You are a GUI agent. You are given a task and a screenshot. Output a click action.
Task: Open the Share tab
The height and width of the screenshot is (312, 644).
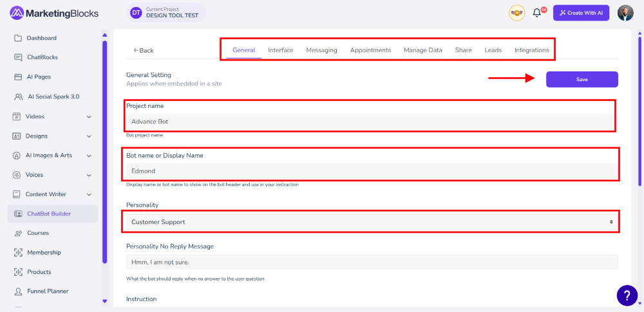click(x=463, y=50)
